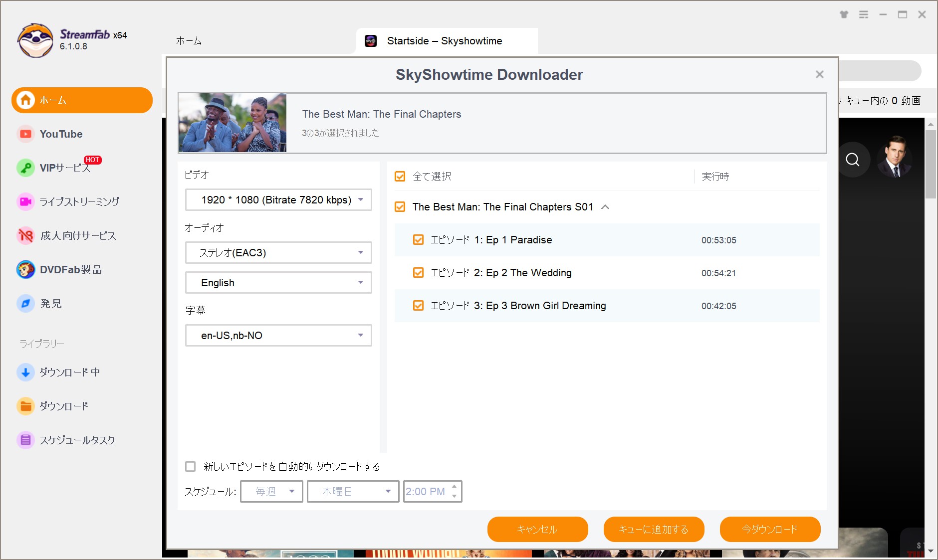Switch to the ホーム tab
The width and height of the screenshot is (938, 560).
(x=189, y=41)
